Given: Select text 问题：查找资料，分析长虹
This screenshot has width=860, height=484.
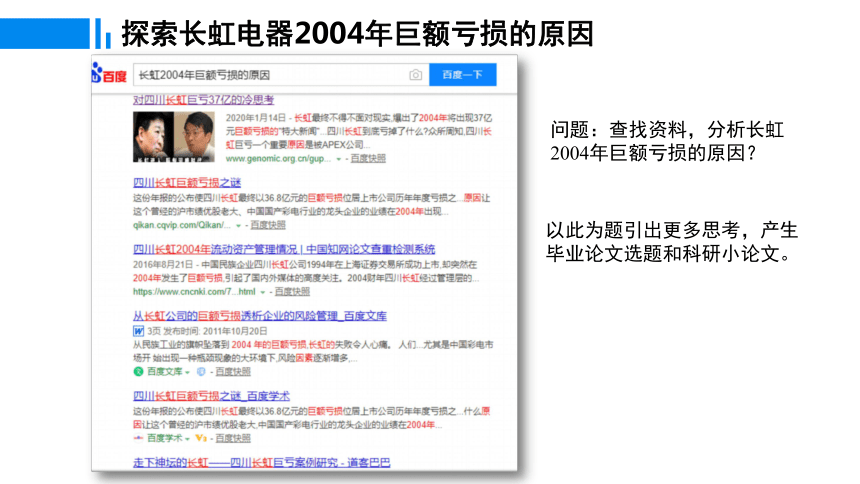Looking at the screenshot, I should [667, 130].
